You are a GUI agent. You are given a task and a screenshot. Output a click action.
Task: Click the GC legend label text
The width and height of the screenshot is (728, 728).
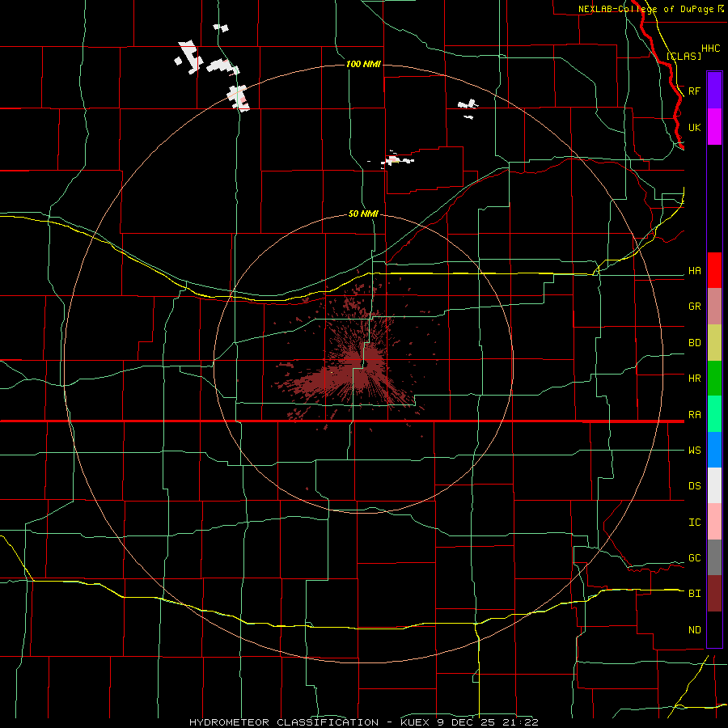[695, 558]
